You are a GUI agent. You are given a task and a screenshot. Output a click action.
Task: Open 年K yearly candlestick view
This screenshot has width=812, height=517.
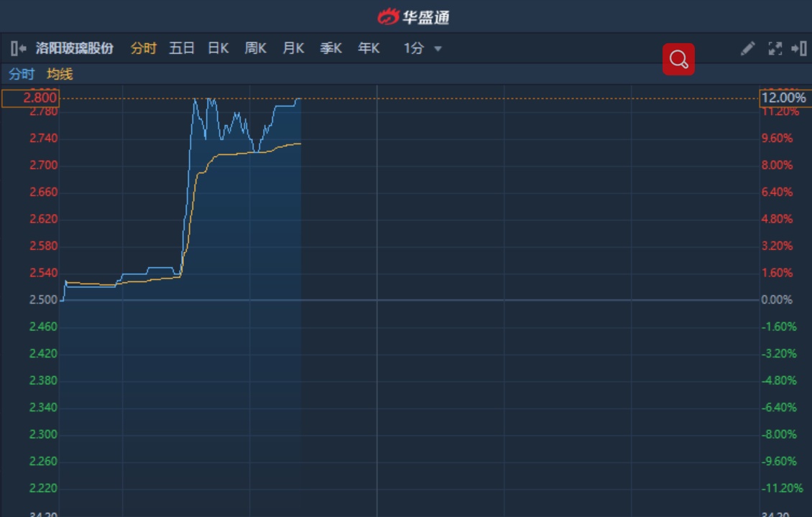(x=369, y=48)
